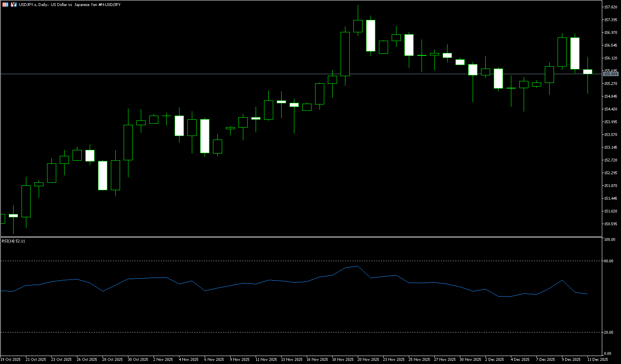This screenshot has height=364, width=621.
Task: Click the 6 Nov 2025 date label
Action: 214,360
